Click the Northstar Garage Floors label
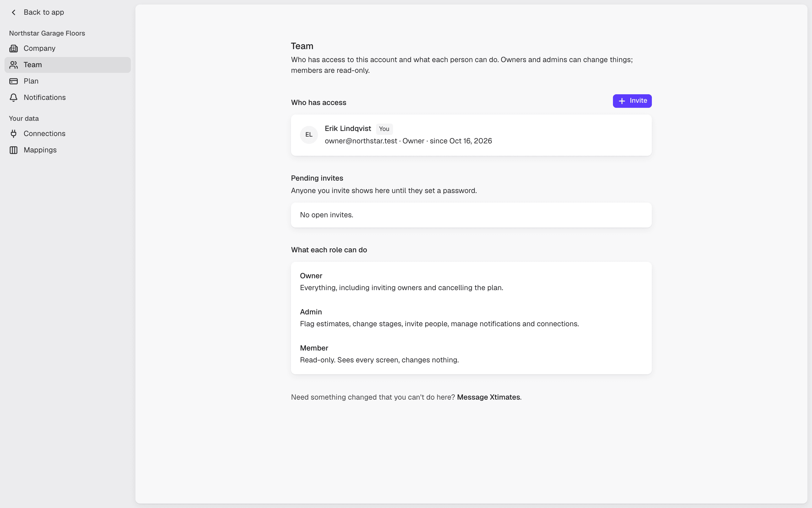Screen dimensions: 812x508 pos(47,33)
